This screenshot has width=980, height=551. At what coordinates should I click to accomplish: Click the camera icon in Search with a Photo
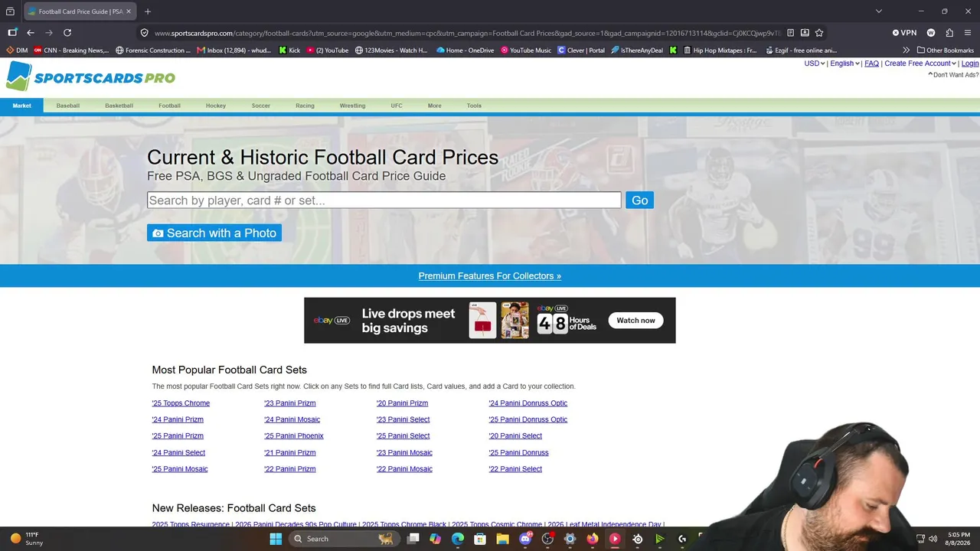[x=158, y=233]
